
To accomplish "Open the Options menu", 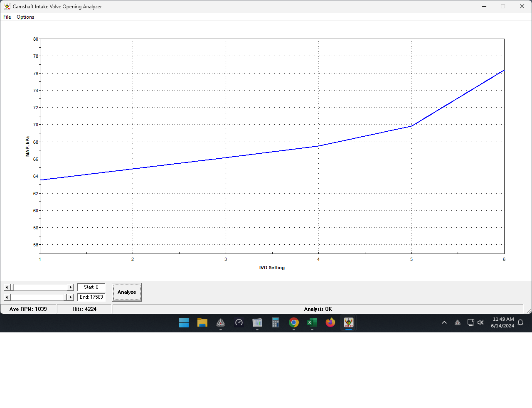I will pos(25,17).
